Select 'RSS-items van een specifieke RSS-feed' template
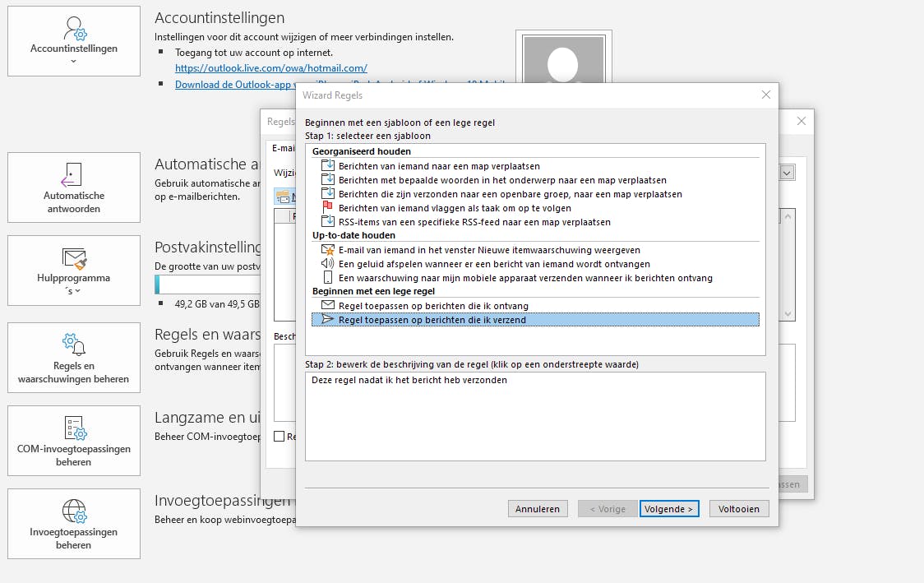The height and width of the screenshot is (583, 924). (474, 222)
